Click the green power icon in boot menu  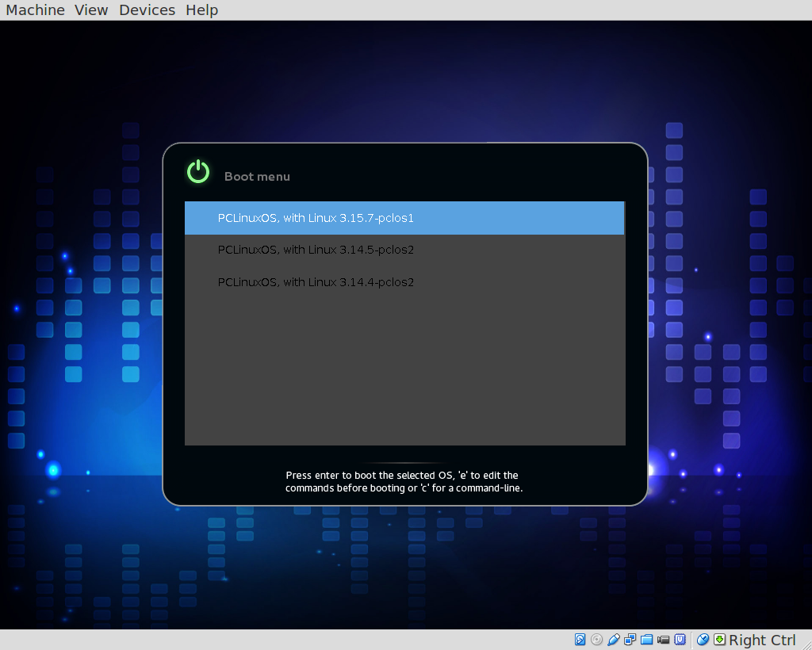point(198,172)
